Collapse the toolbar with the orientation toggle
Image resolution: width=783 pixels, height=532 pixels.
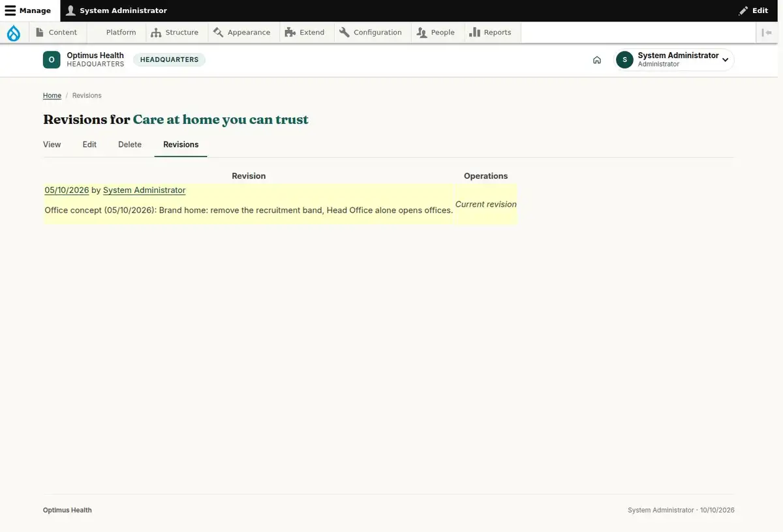[x=767, y=33]
